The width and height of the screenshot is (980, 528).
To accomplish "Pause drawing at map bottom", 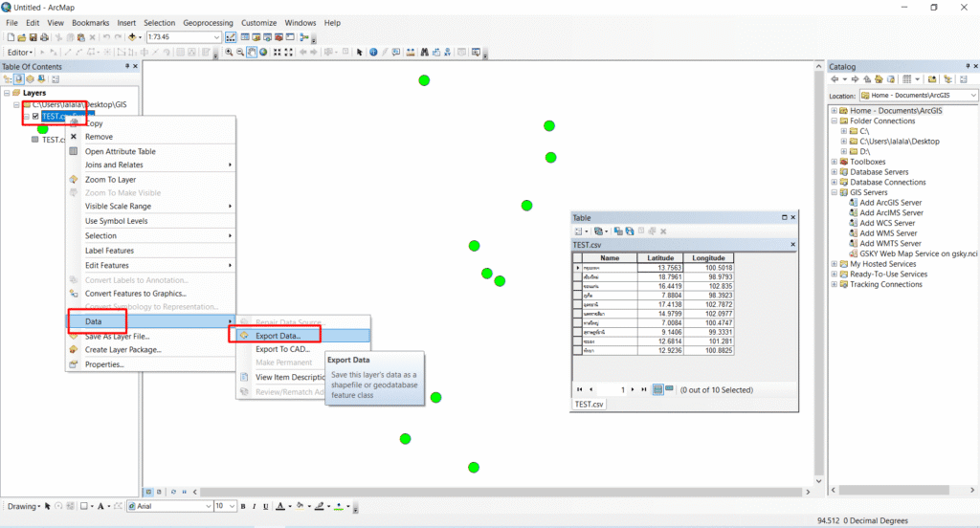I will (184, 492).
